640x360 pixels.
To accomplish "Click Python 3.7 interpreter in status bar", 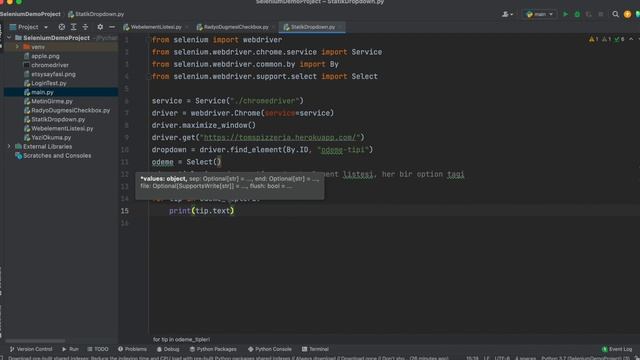I will [x=585, y=358].
